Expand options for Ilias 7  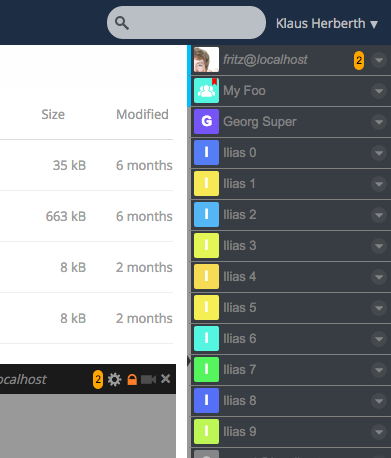(x=379, y=370)
